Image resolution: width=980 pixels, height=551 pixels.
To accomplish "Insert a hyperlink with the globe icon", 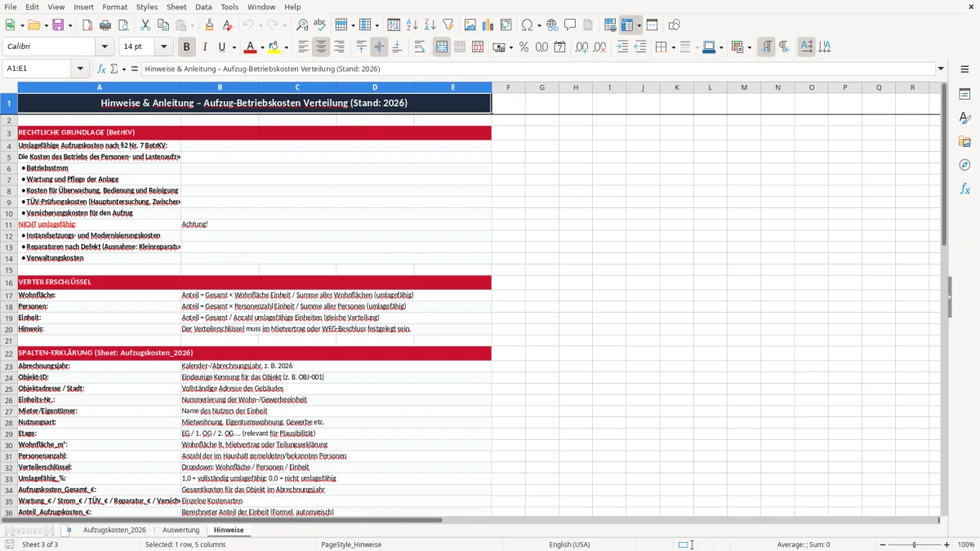I will click(x=552, y=25).
